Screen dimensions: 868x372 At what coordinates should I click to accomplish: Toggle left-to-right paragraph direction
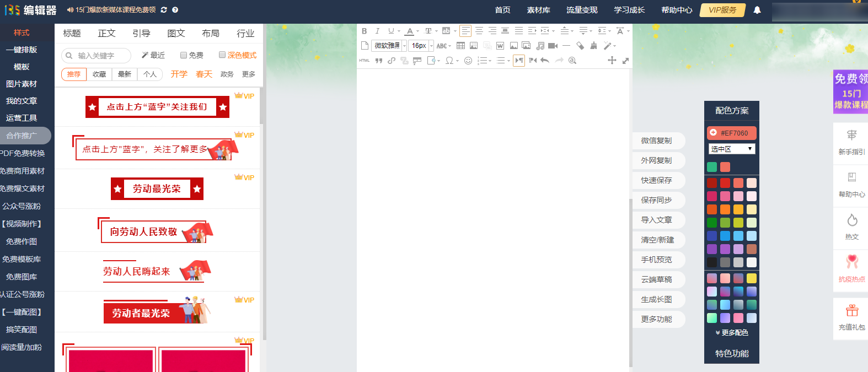(x=519, y=61)
